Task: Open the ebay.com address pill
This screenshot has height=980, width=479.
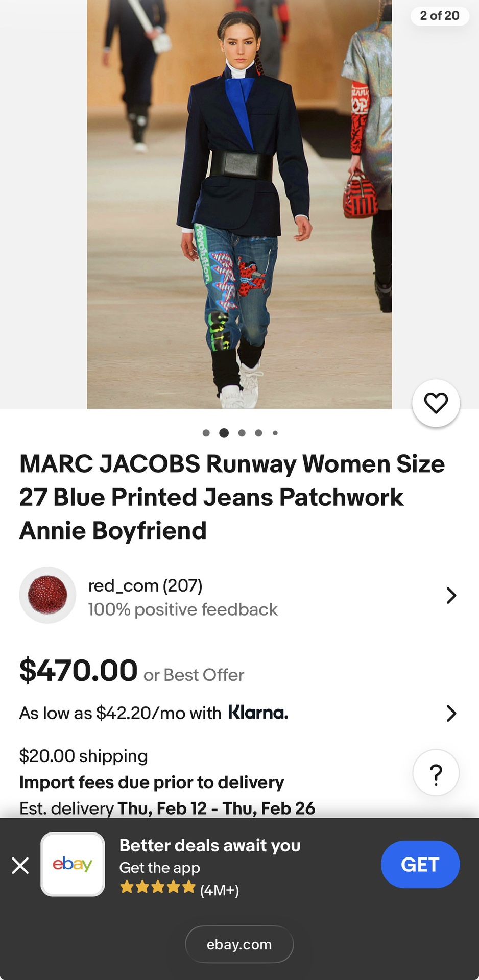Action: coord(239,944)
